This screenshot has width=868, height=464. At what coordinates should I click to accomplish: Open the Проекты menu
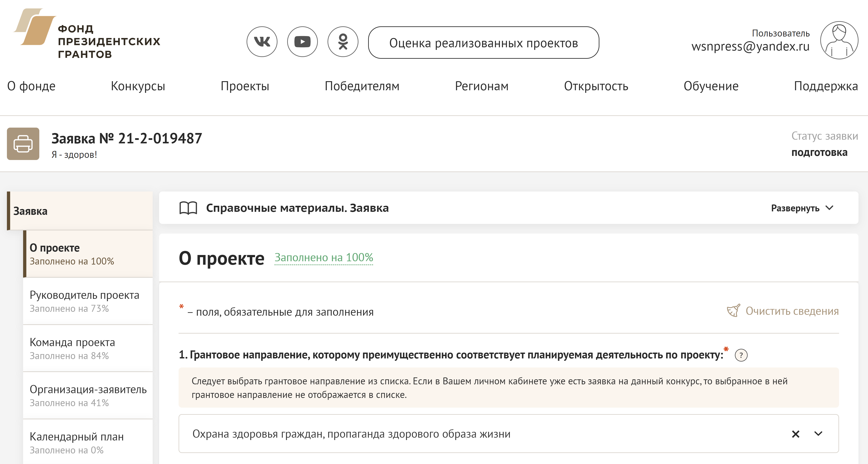[x=245, y=86]
